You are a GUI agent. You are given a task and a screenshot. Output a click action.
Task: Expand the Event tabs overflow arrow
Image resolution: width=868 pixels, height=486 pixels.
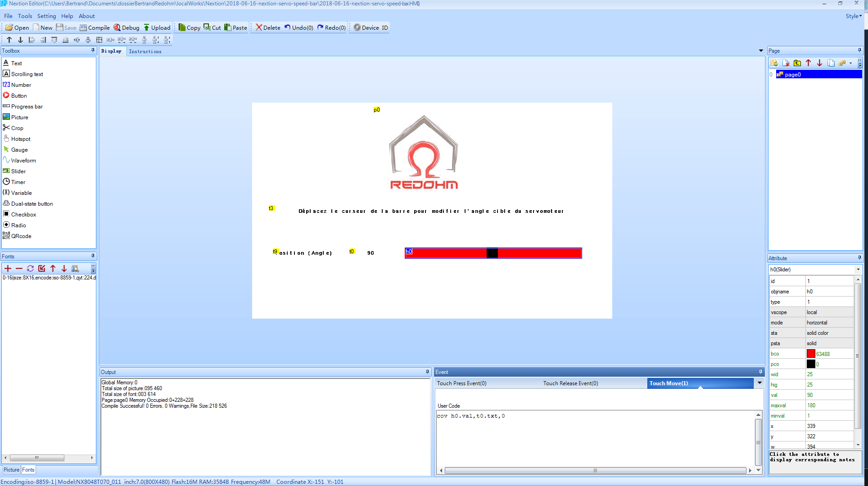(x=759, y=383)
